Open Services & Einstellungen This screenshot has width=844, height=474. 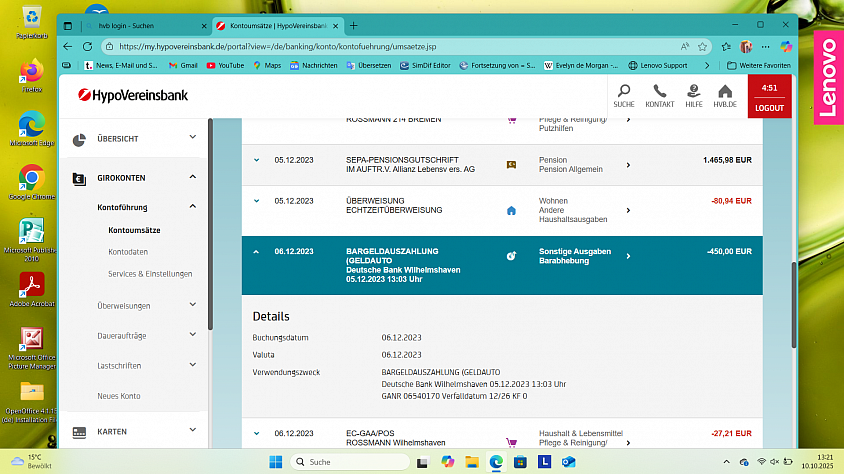click(x=150, y=274)
